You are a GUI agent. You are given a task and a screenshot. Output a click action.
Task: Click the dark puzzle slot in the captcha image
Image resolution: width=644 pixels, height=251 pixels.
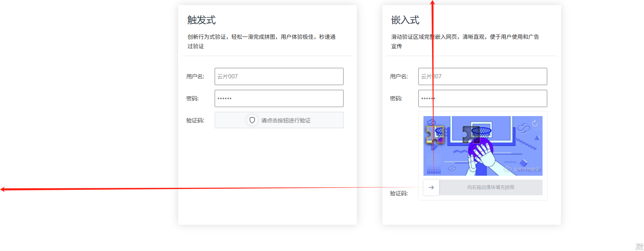coord(471,135)
